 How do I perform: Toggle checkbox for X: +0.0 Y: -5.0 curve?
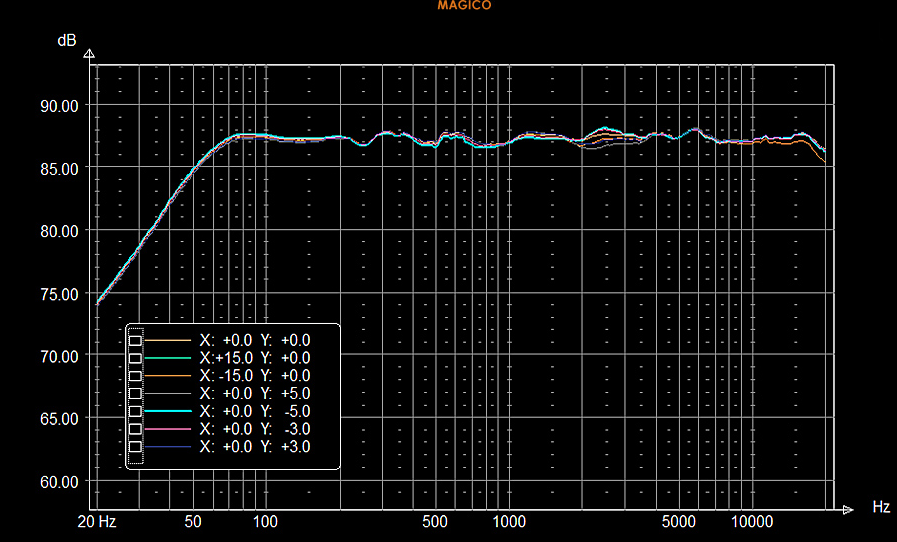pos(135,412)
